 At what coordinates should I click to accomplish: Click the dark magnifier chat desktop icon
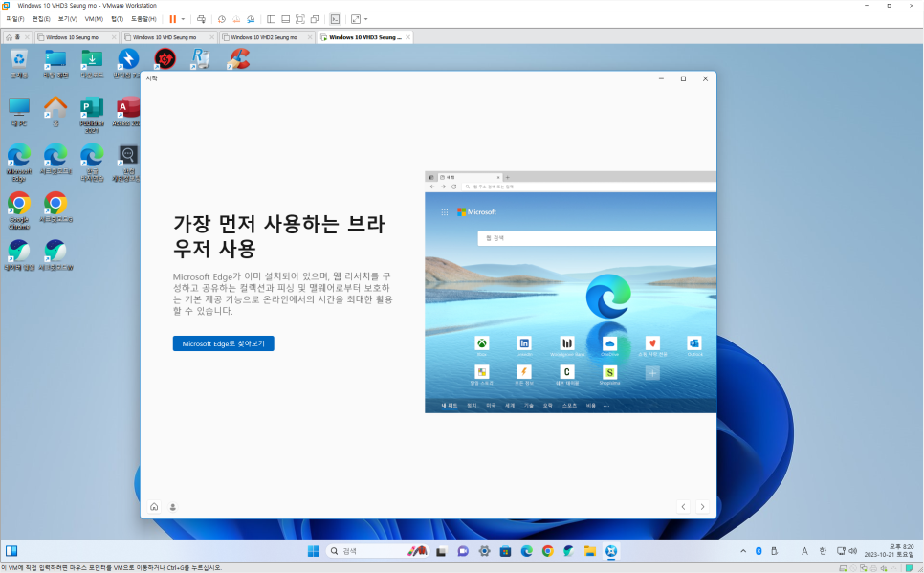(x=128, y=164)
